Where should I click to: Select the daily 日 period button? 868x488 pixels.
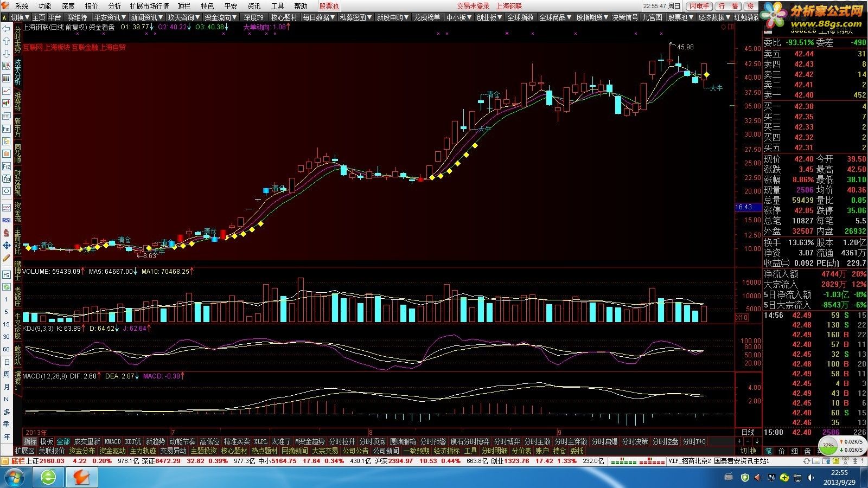click(7, 362)
